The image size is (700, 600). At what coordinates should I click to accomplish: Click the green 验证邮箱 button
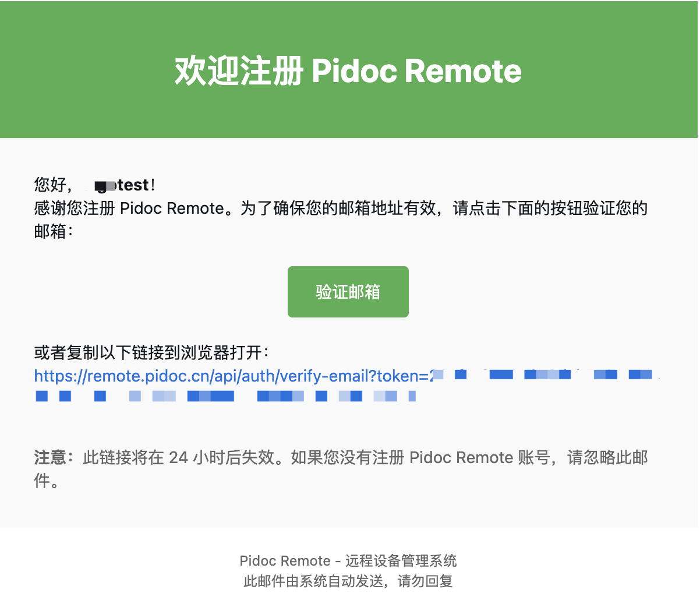coord(348,292)
